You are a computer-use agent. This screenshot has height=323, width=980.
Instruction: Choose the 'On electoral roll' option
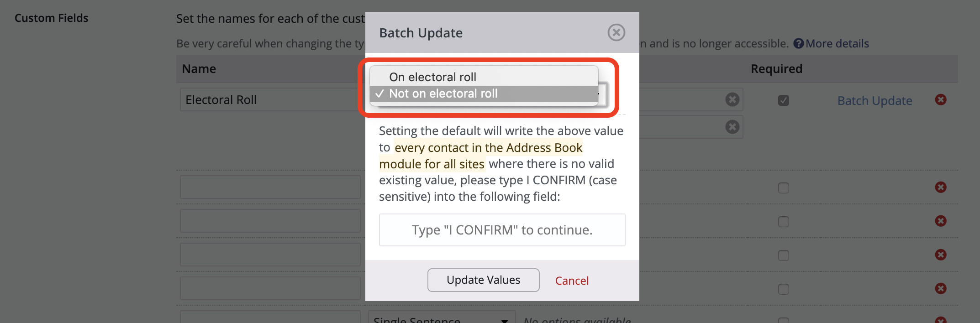(x=432, y=77)
